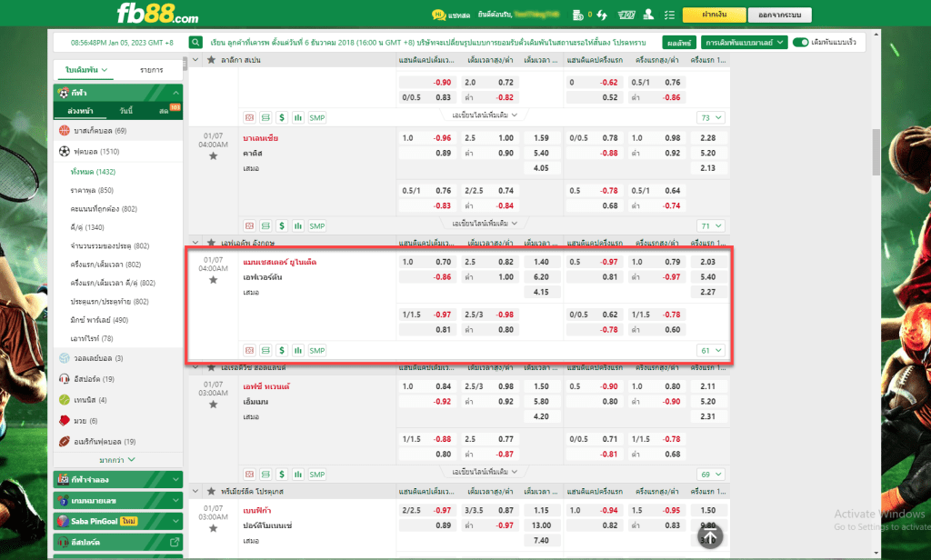Click Everton full-time odds 6.20
This screenshot has height=560, width=931.
coord(541,276)
